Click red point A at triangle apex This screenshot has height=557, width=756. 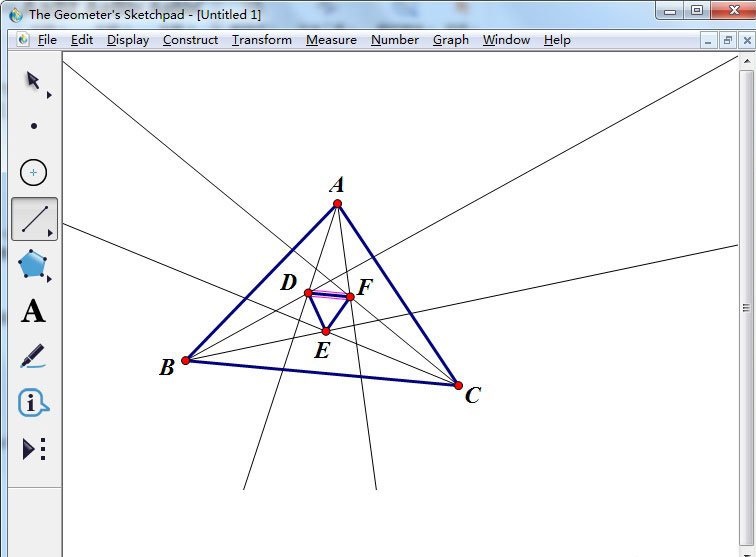coord(338,204)
